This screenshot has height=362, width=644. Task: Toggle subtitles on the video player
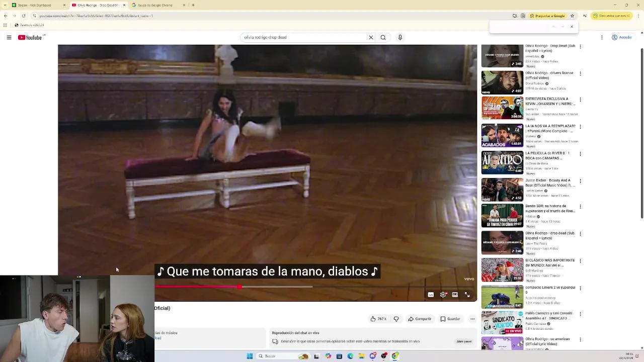click(x=431, y=295)
